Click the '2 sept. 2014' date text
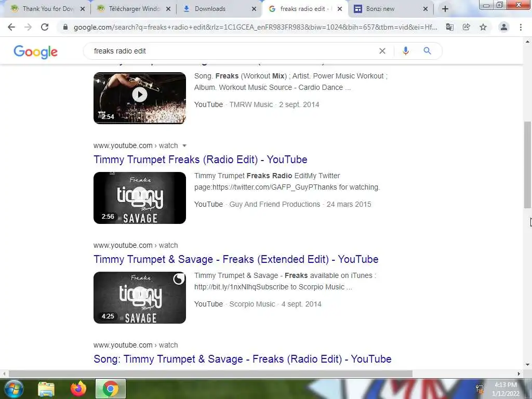This screenshot has width=532, height=399. click(x=299, y=104)
